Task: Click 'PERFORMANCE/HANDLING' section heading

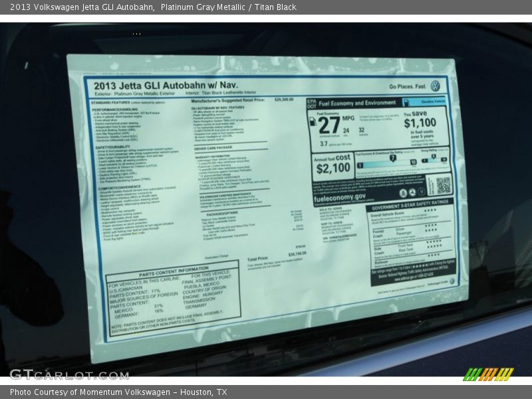Action: (x=115, y=110)
